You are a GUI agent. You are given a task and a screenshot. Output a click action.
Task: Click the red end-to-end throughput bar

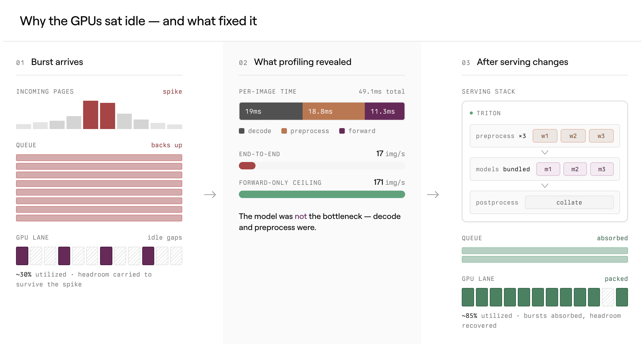247,166
